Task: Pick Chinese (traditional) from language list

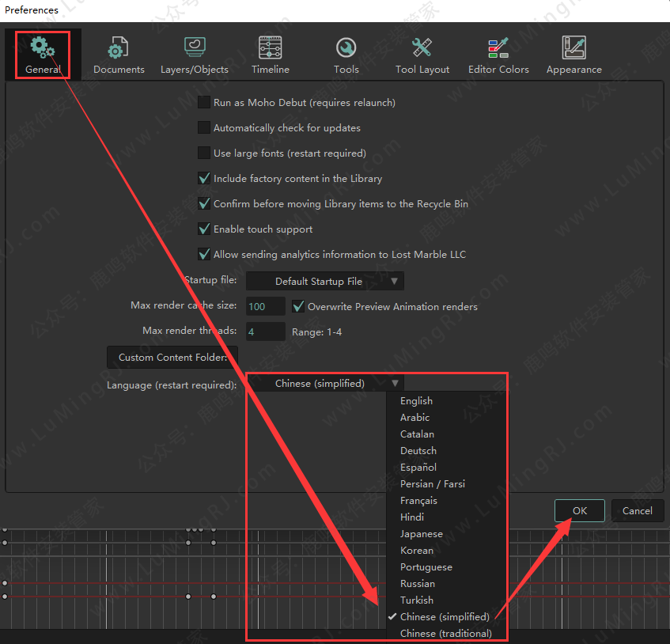Action: coord(445,633)
